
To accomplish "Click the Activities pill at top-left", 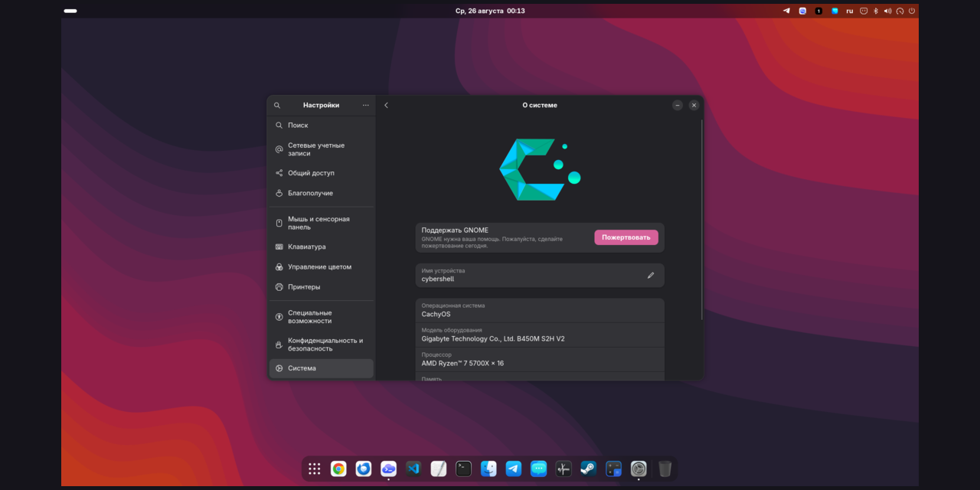I will pyautogui.click(x=70, y=11).
